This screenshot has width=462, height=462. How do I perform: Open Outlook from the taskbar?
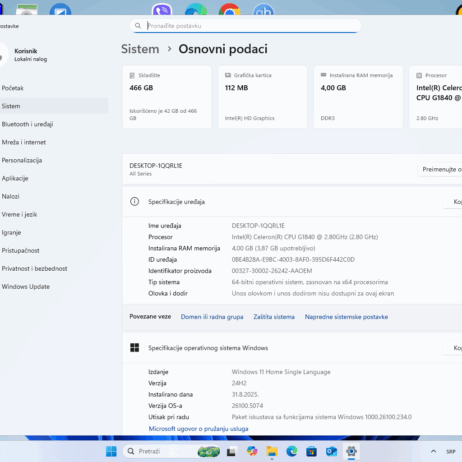click(x=331, y=451)
